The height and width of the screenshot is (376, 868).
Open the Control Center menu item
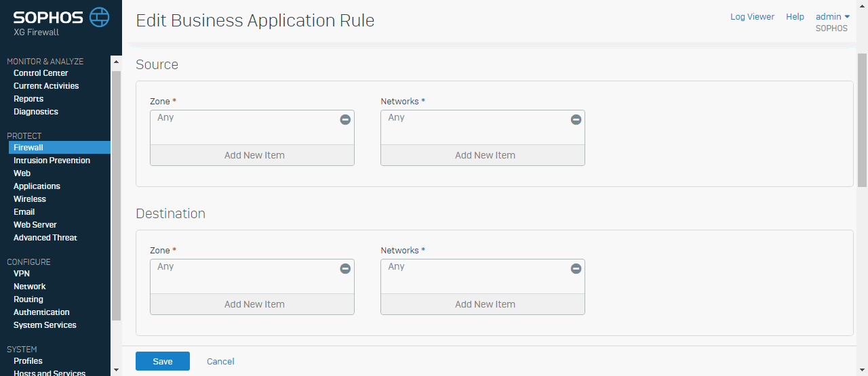[x=41, y=73]
